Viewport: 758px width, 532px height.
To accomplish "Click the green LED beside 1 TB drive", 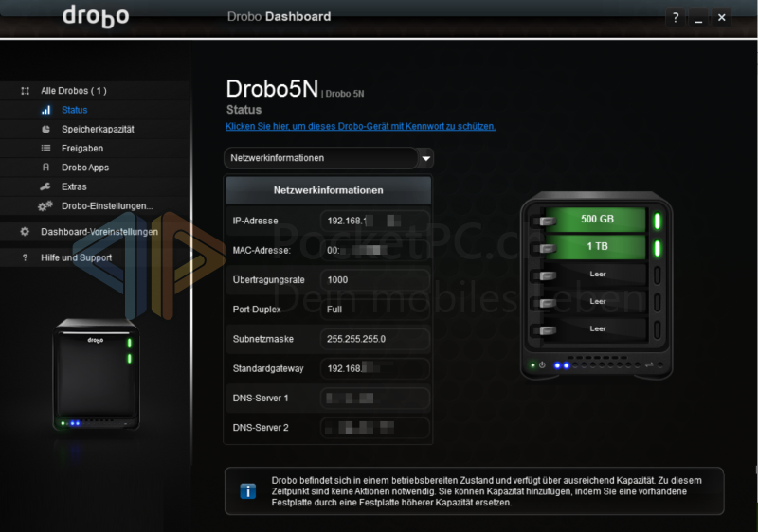I will click(658, 248).
